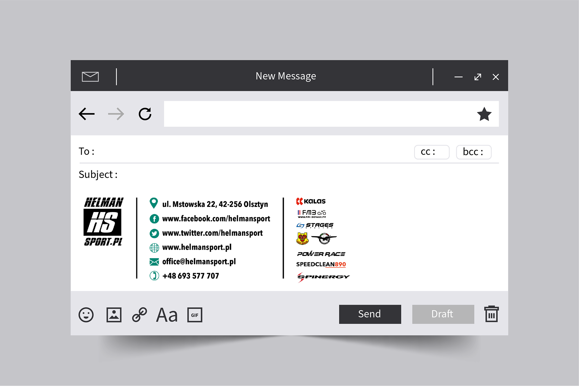Screen dimensions: 579x392
Task: Click the address ul. Mstowska 22 text
Action: point(215,204)
